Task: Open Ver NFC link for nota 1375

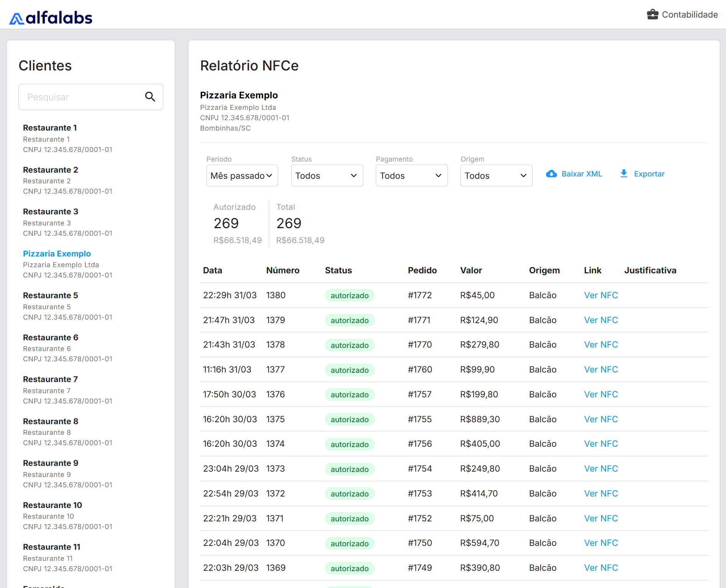Action: (601, 420)
